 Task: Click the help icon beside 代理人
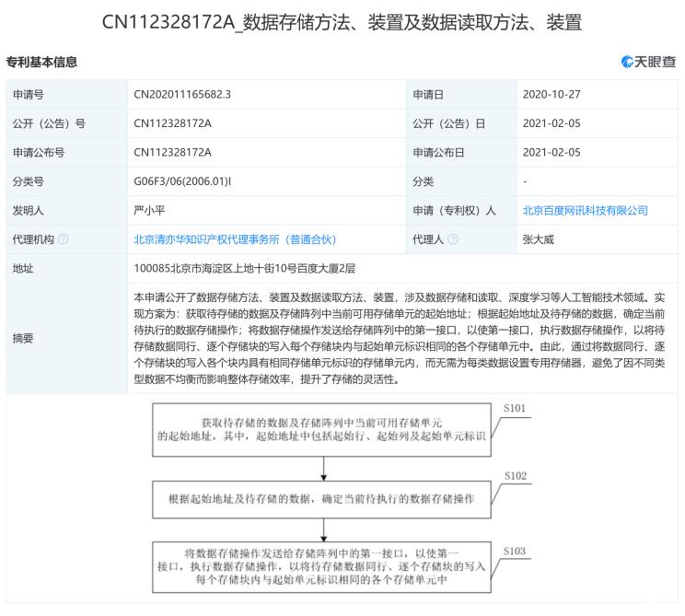[x=452, y=238]
